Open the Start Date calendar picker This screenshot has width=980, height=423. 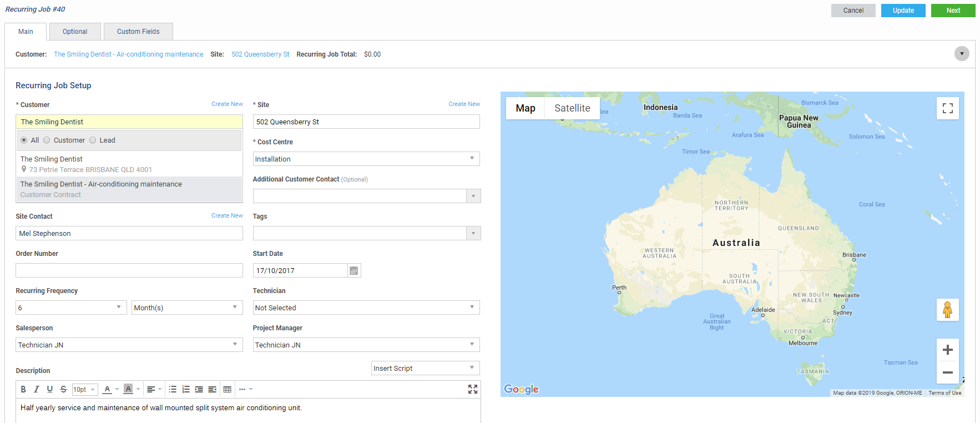coord(354,271)
